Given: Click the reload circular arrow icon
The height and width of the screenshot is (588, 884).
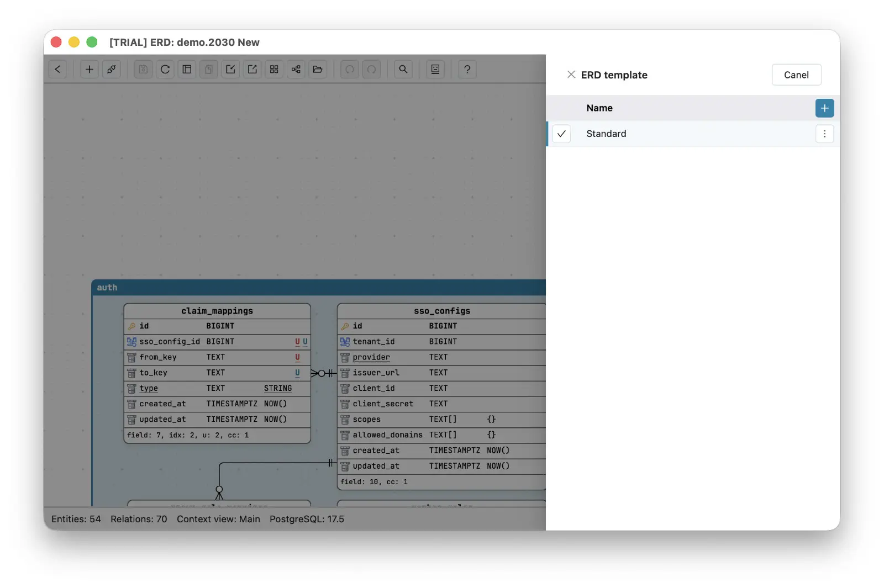Looking at the screenshot, I should (165, 70).
